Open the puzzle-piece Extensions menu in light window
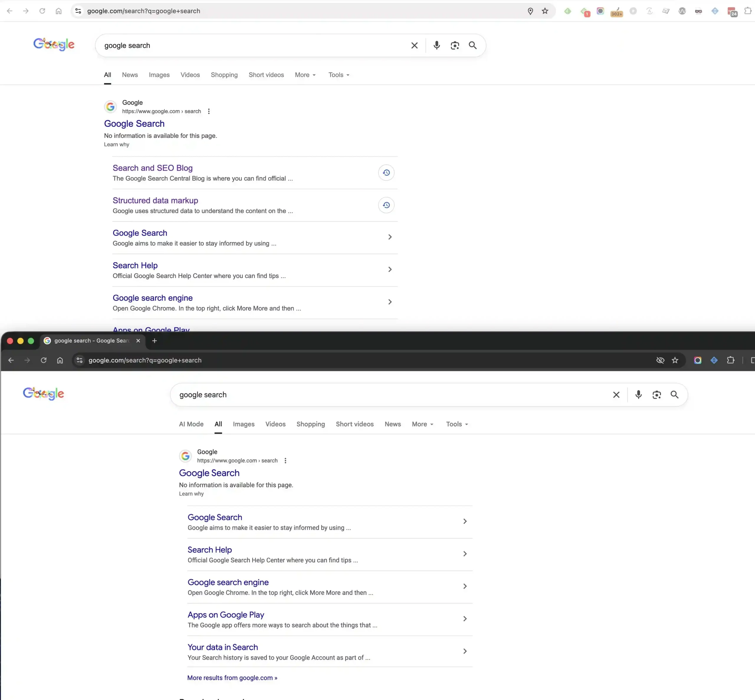 click(x=747, y=11)
